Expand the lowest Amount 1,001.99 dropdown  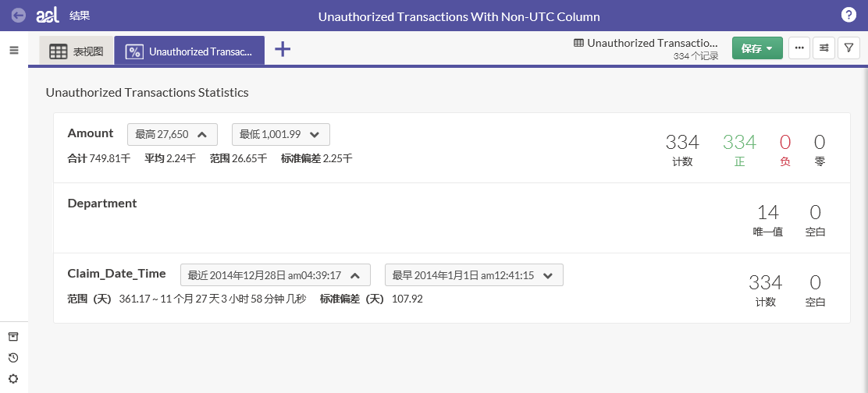[x=280, y=134]
